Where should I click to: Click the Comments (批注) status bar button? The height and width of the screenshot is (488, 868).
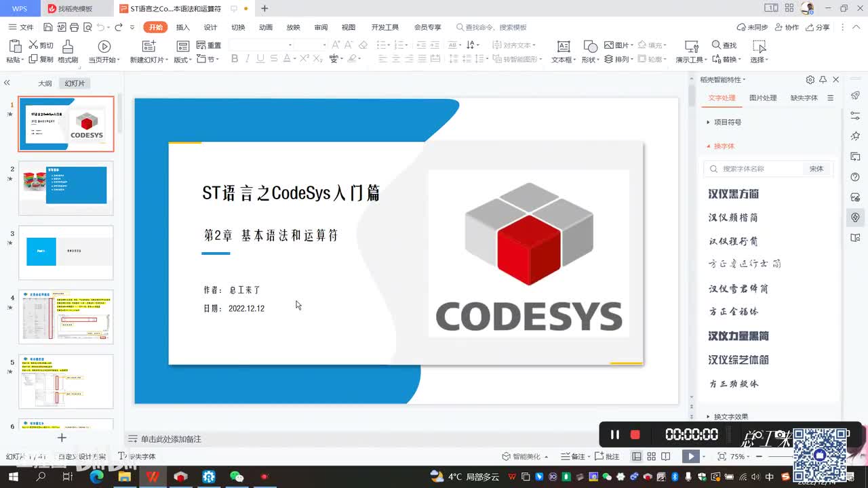607,457
